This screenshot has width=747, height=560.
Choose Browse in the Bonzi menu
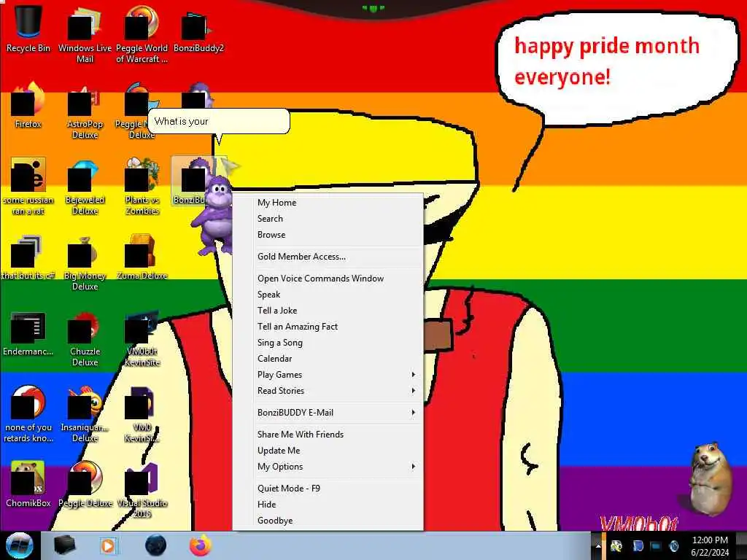coord(336,235)
